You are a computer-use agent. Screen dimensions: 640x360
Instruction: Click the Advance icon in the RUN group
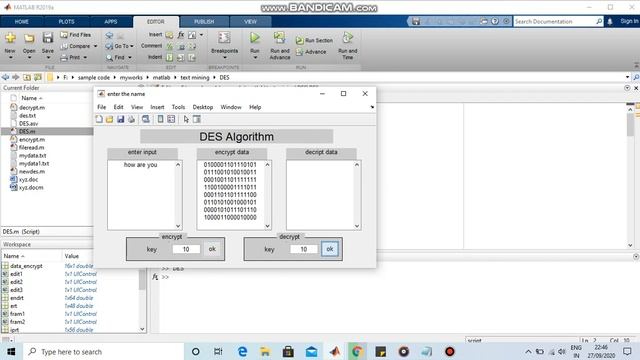click(300, 52)
